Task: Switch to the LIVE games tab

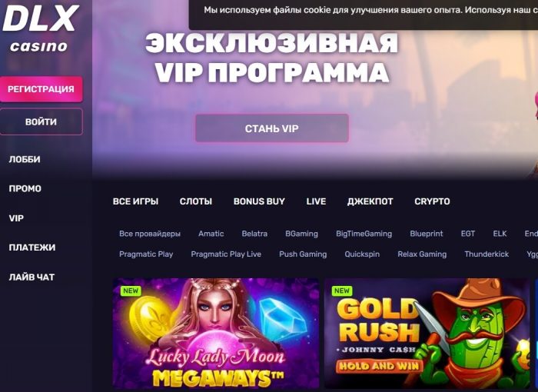Action: coord(316,201)
